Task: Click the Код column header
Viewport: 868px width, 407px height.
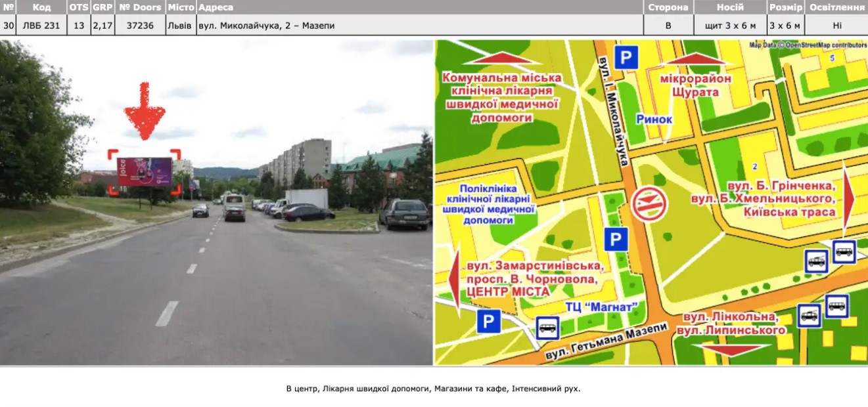Action: (41, 7)
